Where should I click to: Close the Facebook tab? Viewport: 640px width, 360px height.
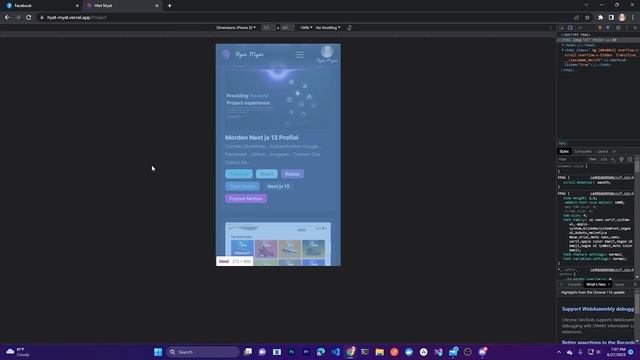pyautogui.click(x=77, y=6)
